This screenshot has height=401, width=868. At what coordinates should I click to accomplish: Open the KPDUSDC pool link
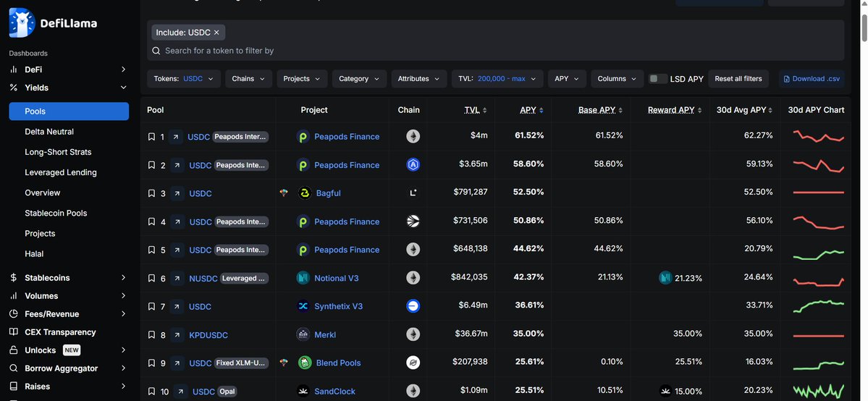pyautogui.click(x=208, y=335)
